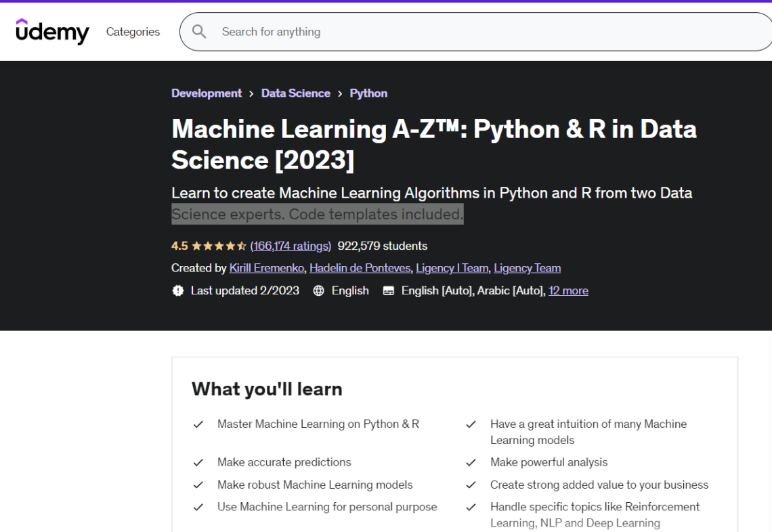
Task: Click instructor Kirill Eremenko's profile link
Action: tap(266, 268)
